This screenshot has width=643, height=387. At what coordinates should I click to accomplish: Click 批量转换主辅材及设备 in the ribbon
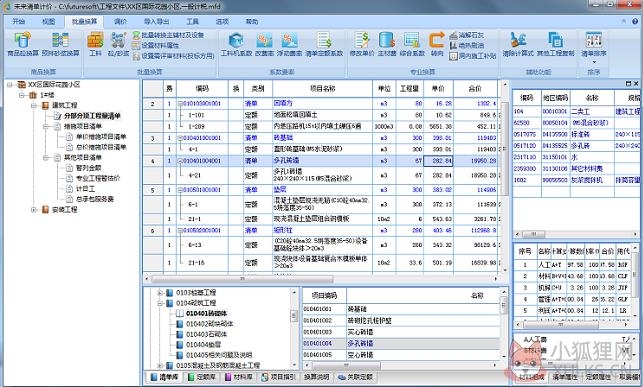168,35
